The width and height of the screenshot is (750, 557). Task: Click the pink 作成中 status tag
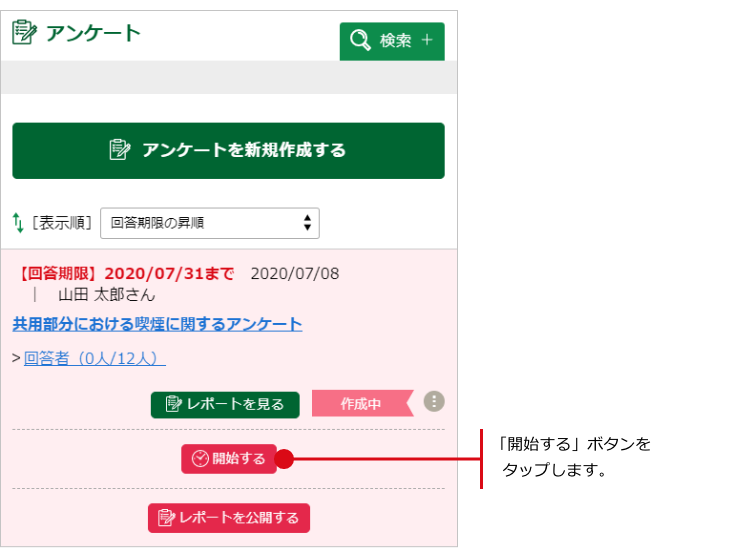(x=361, y=404)
